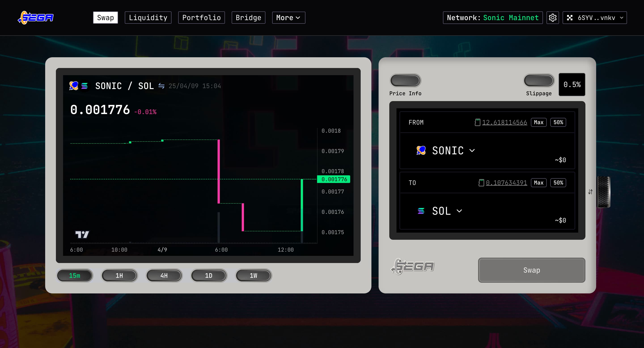Open the SONIC token selector
This screenshot has height=348, width=644.
coord(446,151)
